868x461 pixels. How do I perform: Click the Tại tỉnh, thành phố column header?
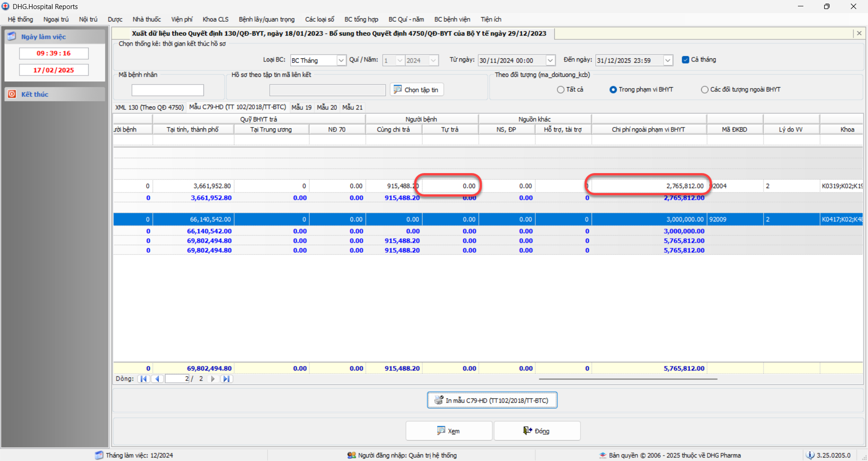tap(193, 129)
